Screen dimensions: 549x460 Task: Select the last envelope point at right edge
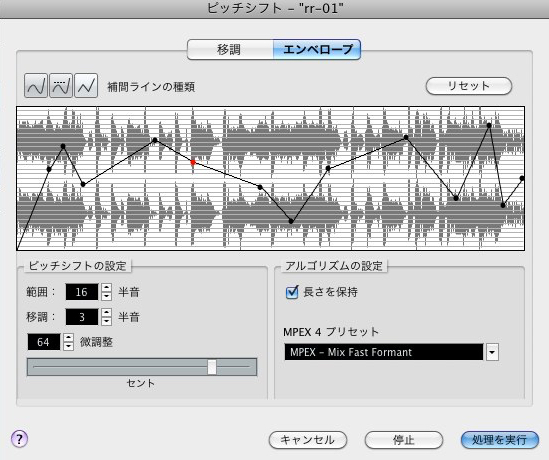click(522, 178)
